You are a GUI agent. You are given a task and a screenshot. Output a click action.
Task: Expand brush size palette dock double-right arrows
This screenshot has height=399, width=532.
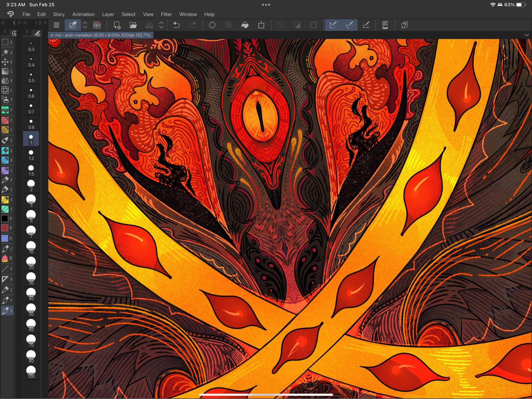coord(45,23)
